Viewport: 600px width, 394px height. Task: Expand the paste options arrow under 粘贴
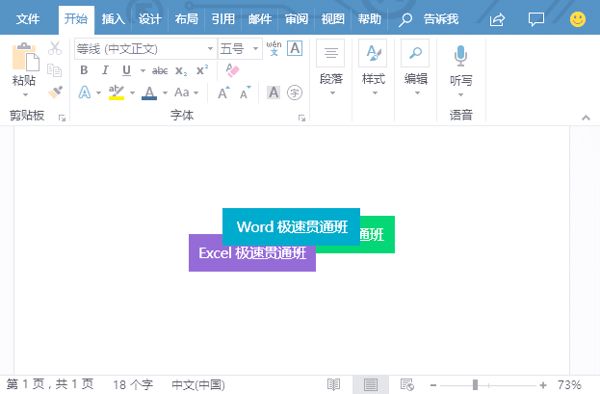point(25,94)
